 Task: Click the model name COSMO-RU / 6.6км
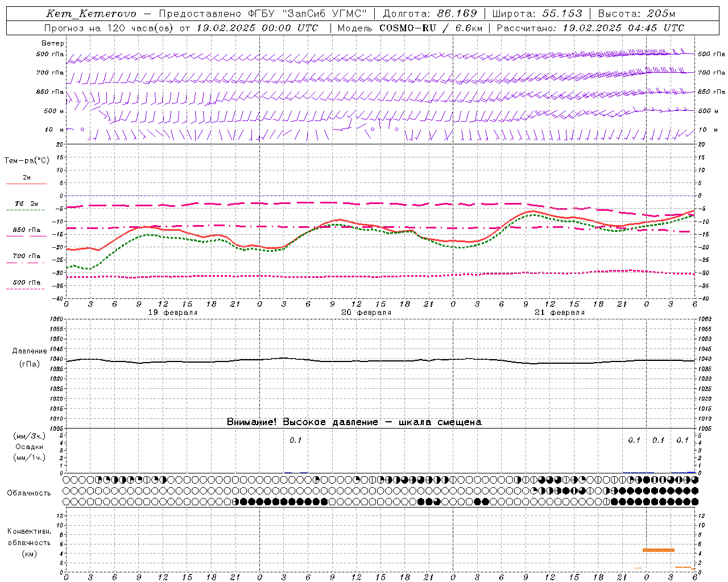(x=431, y=28)
